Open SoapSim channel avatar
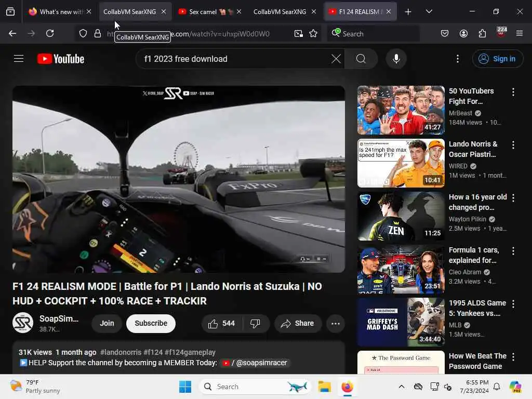The width and height of the screenshot is (532, 399). pos(23,323)
